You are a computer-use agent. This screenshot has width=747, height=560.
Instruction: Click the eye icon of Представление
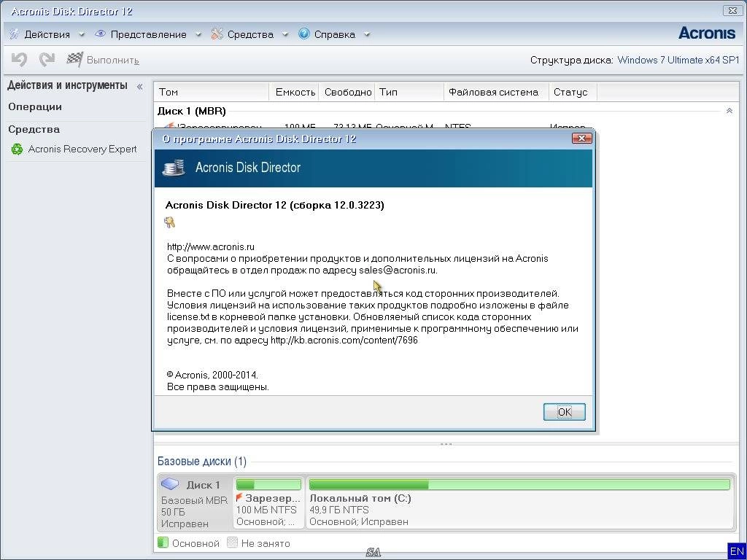pos(100,34)
